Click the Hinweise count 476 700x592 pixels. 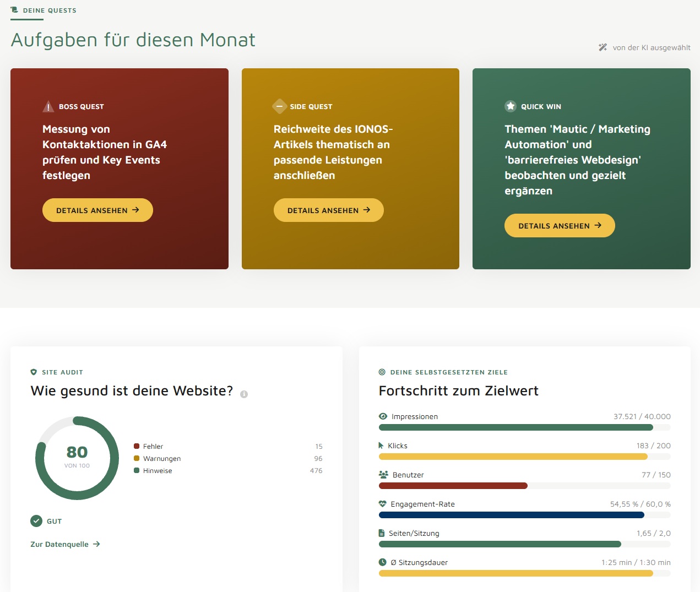(x=316, y=470)
